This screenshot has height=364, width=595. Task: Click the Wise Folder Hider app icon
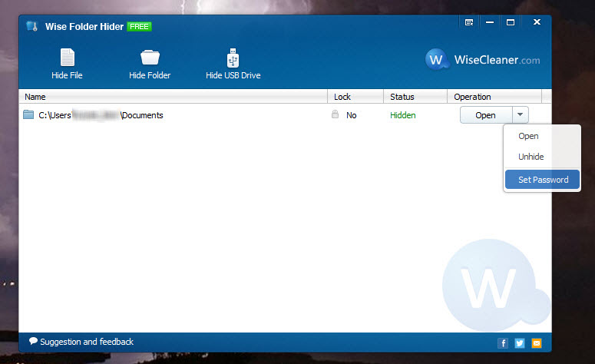32,26
